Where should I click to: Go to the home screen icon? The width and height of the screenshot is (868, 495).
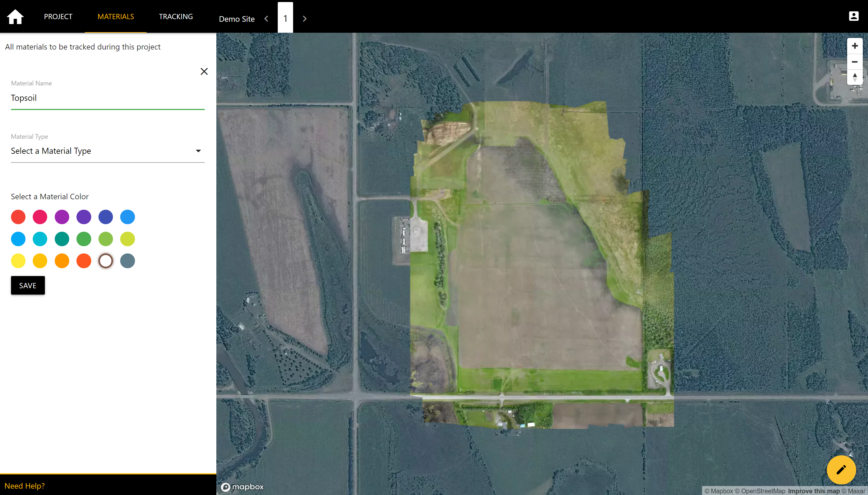pyautogui.click(x=15, y=17)
